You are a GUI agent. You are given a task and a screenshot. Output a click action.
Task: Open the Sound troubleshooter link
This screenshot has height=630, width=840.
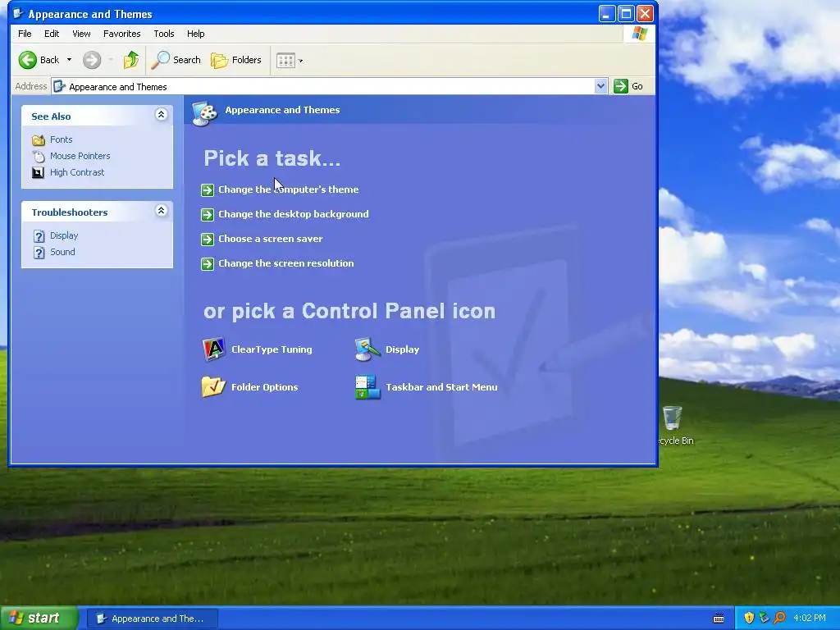point(62,252)
